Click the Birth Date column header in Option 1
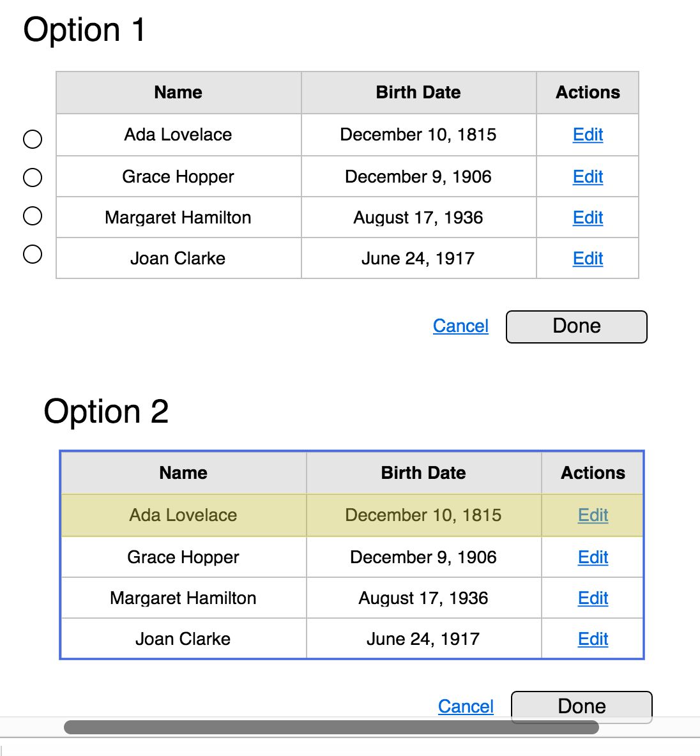700x756 pixels. click(418, 93)
